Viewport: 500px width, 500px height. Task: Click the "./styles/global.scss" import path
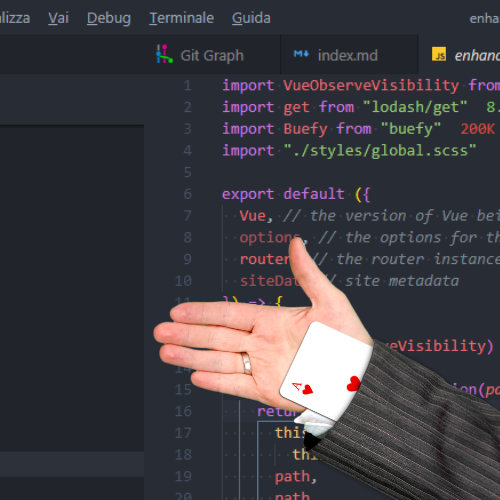pyautogui.click(x=380, y=151)
